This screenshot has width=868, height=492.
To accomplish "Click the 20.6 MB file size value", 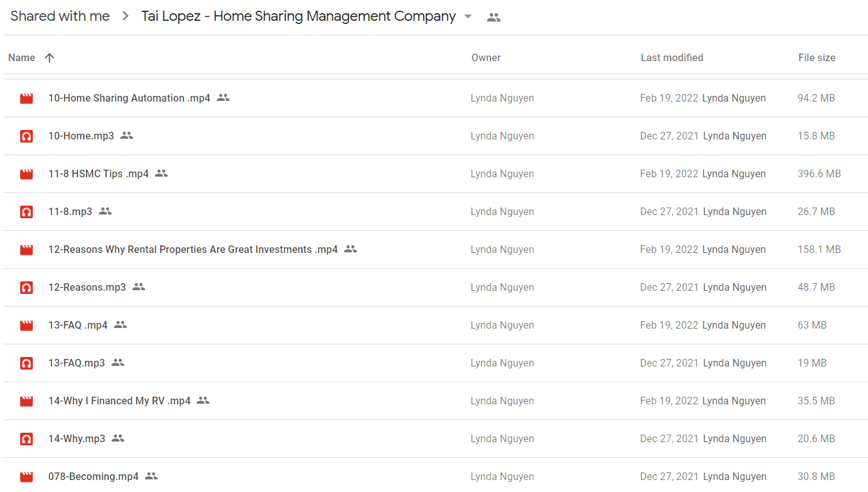I will [x=816, y=438].
